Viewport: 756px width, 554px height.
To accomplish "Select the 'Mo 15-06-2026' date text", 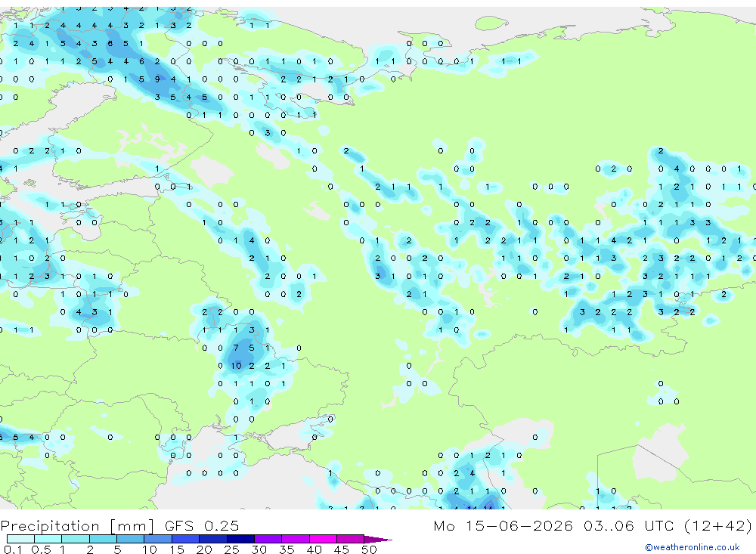I will [503, 525].
